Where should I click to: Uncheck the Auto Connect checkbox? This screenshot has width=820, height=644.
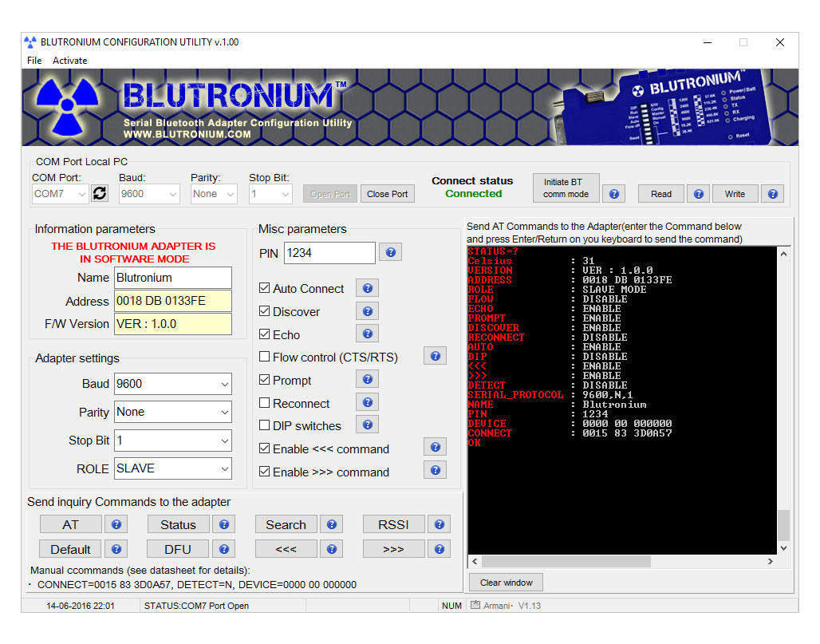265,288
